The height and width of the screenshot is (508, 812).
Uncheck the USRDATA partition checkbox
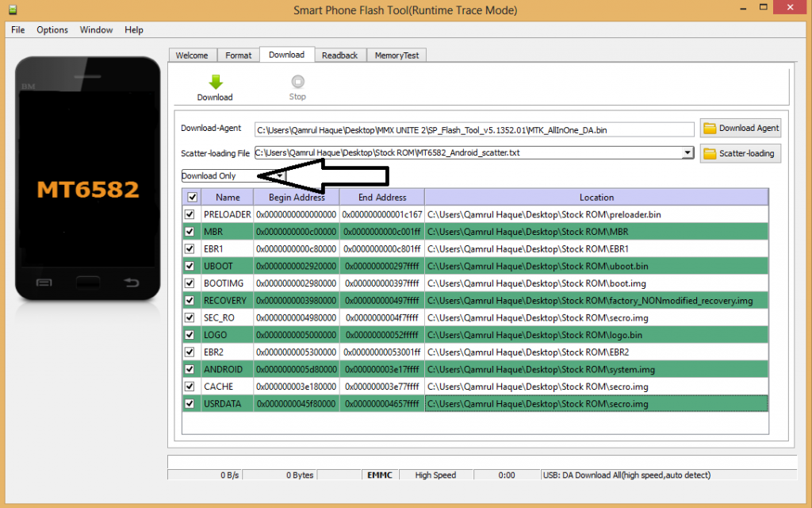point(190,404)
